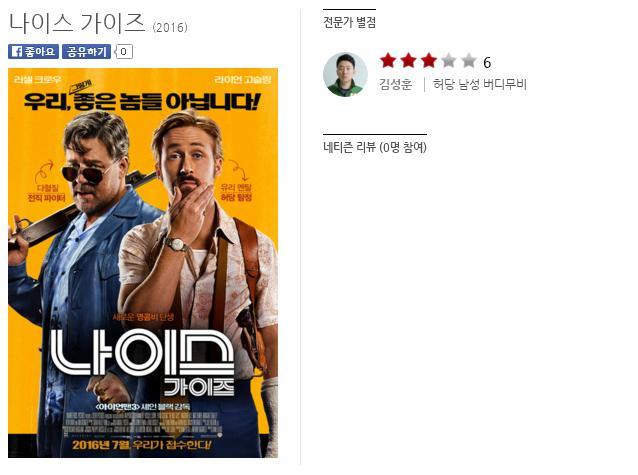Viewport: 638px width, 475px height.
Task: Click the third red rating star
Action: (428, 61)
